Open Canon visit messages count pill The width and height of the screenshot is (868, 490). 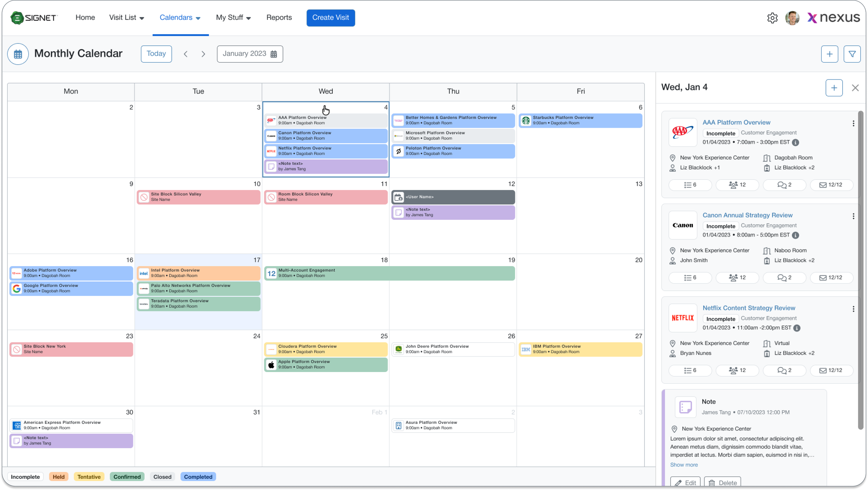click(784, 278)
